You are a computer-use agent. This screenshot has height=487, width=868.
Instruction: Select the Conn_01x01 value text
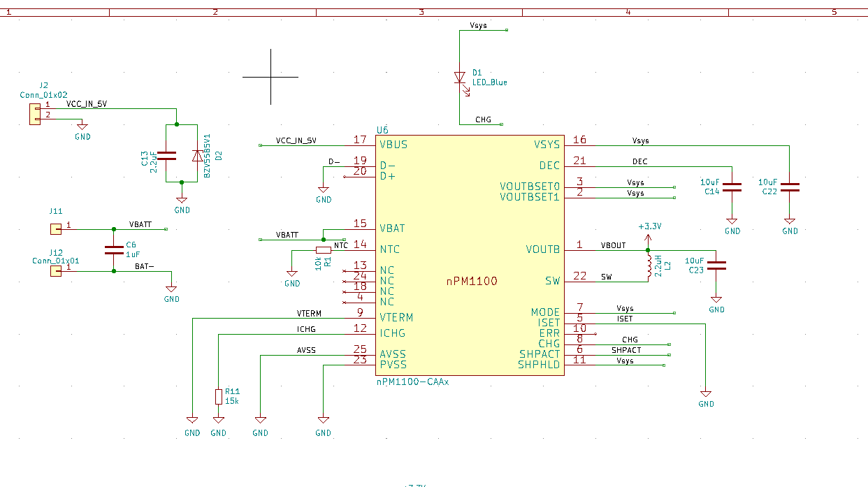[x=56, y=261]
